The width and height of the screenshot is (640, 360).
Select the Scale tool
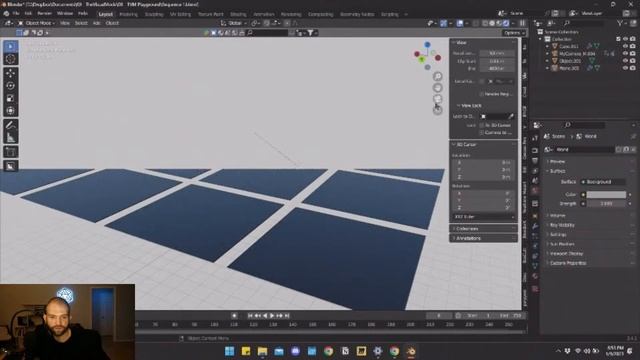point(11,98)
